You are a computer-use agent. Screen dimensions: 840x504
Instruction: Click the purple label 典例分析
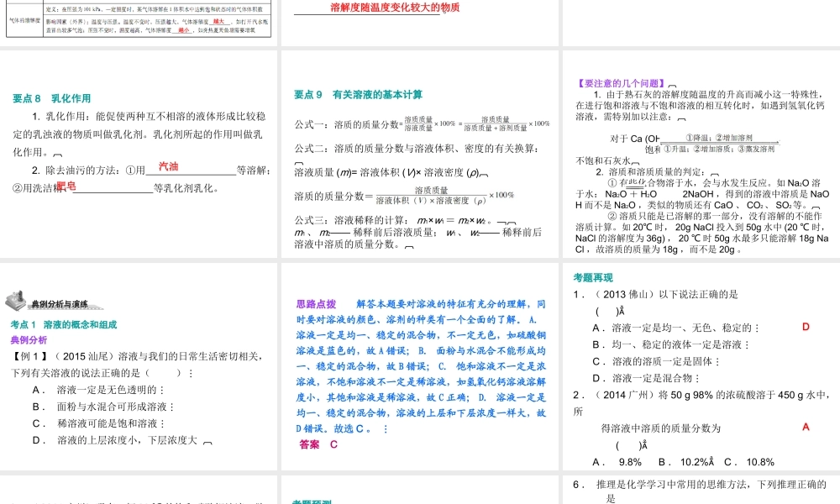pos(29,340)
